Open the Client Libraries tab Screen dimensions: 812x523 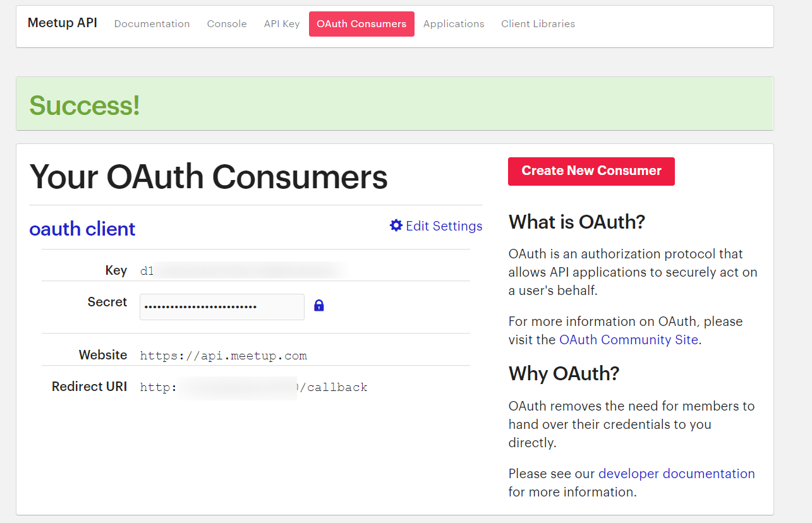point(538,24)
